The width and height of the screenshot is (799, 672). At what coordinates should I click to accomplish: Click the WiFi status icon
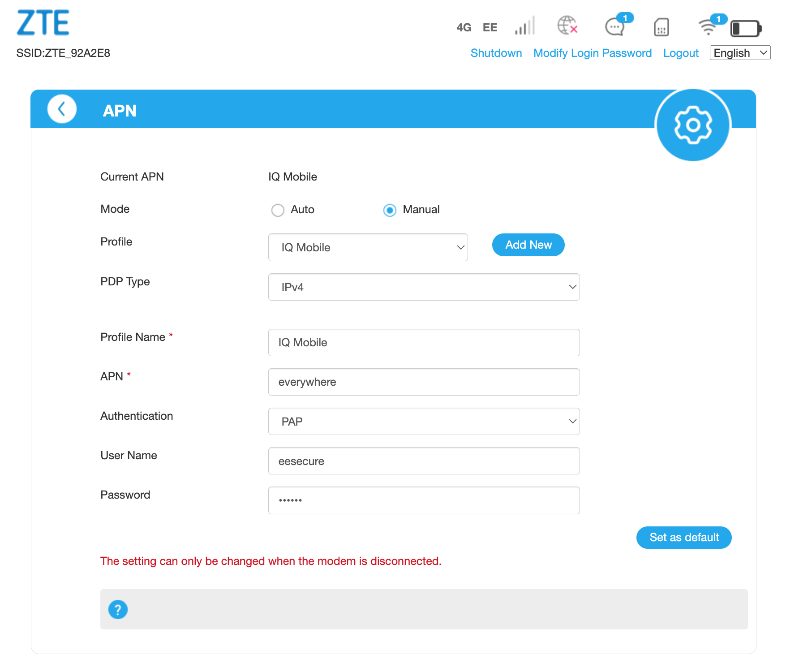coord(708,28)
